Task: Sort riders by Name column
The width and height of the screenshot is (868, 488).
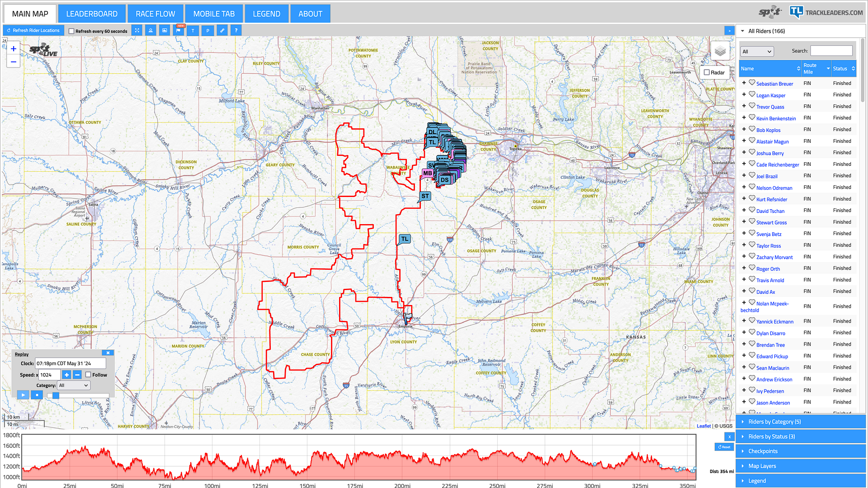Action: pyautogui.click(x=770, y=69)
